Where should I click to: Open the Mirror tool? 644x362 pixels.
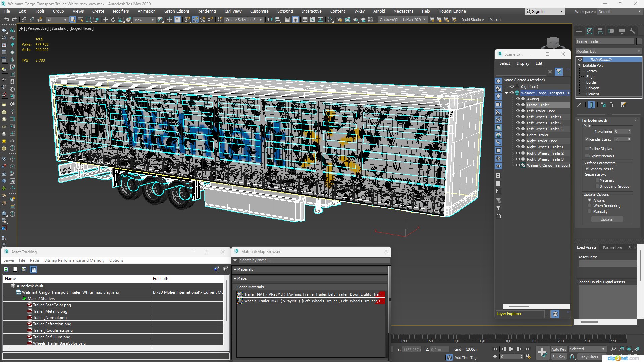tap(270, 20)
